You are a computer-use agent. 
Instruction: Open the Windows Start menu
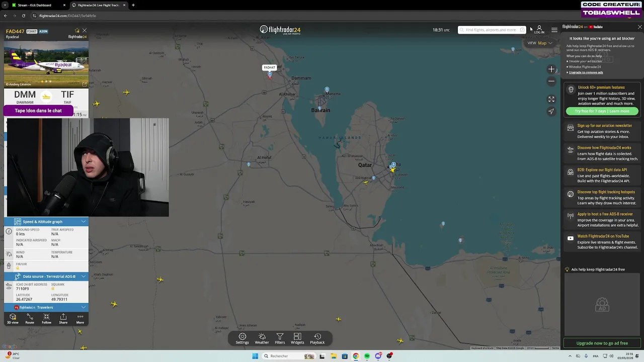[x=255, y=356]
